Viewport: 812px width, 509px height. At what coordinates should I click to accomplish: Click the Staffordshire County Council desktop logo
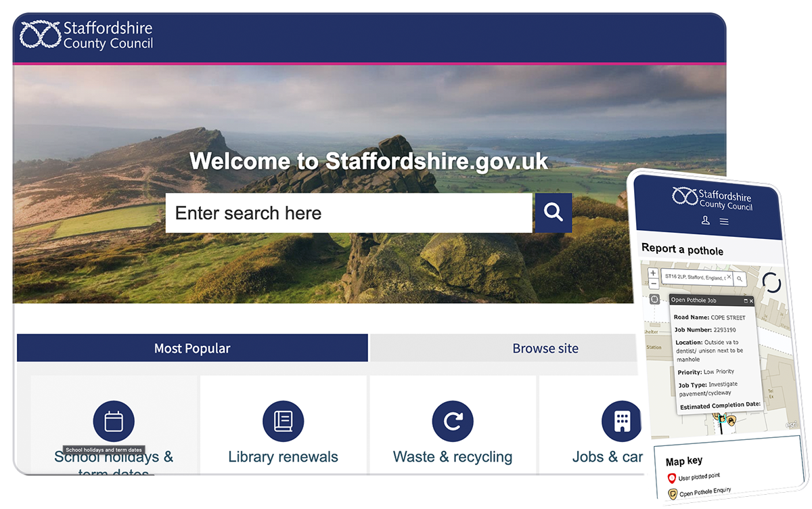pyautogui.click(x=87, y=35)
